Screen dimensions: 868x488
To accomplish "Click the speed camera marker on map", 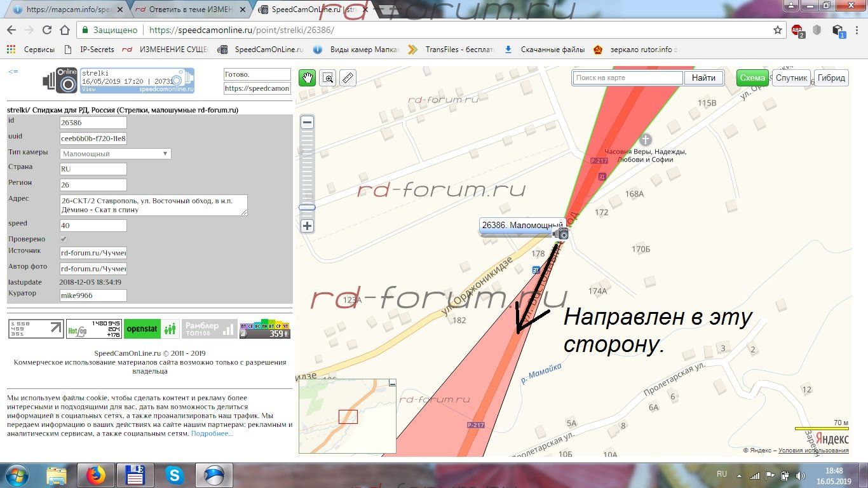I will pos(561,234).
